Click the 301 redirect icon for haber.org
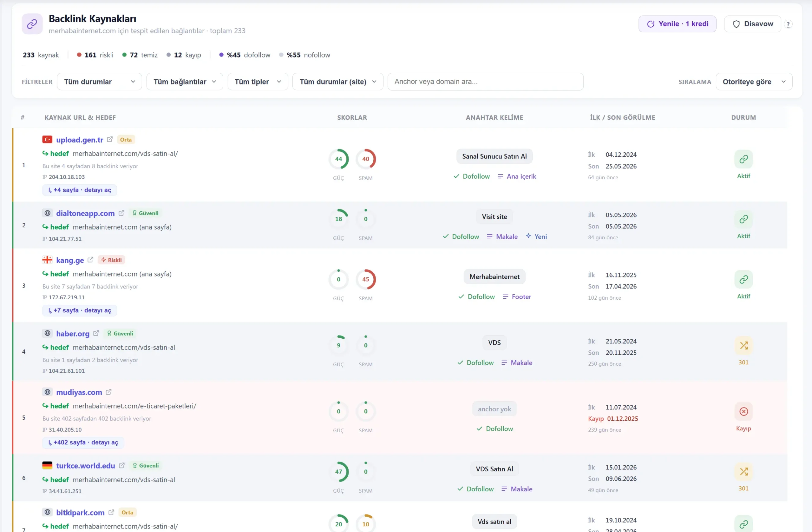This screenshot has height=532, width=812. tap(743, 345)
